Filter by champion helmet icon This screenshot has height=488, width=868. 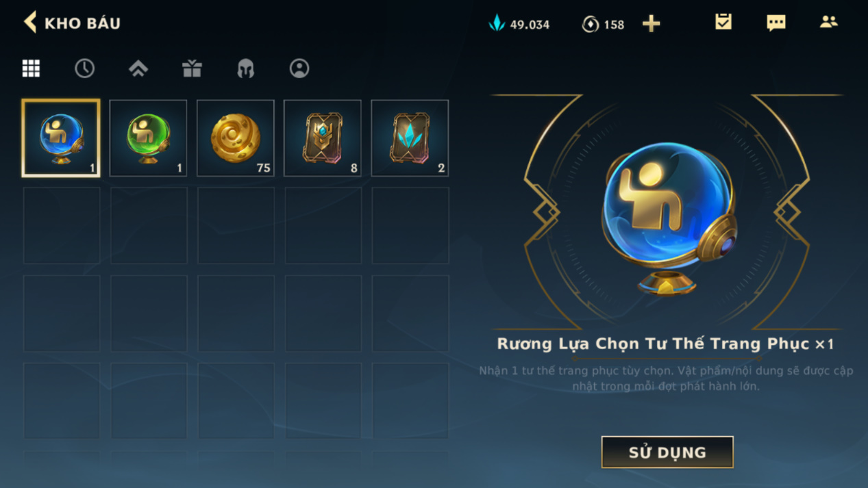[x=245, y=68]
